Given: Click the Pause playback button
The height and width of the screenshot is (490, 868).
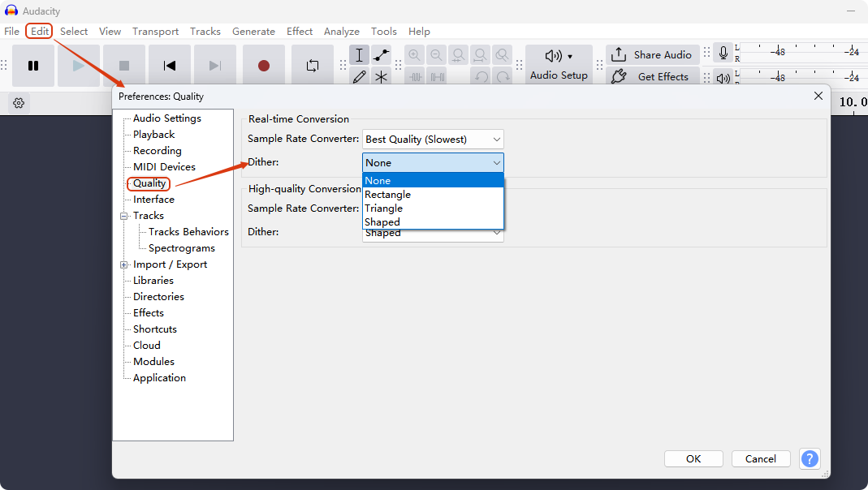Looking at the screenshot, I should pyautogui.click(x=33, y=66).
